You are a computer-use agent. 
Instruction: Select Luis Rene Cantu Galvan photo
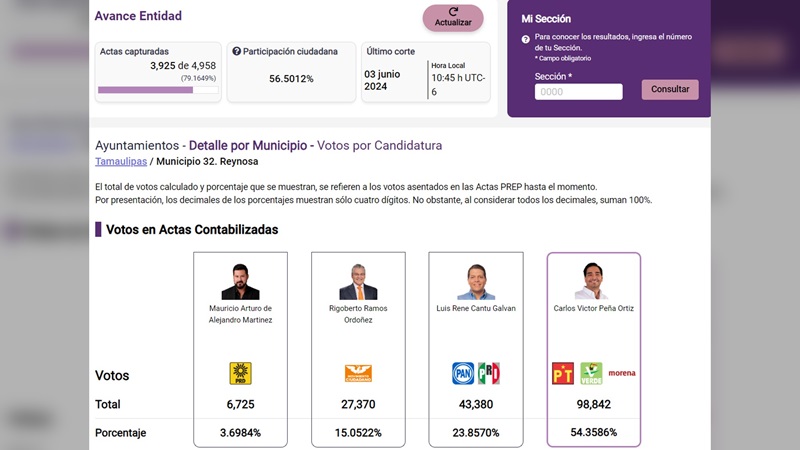point(476,281)
